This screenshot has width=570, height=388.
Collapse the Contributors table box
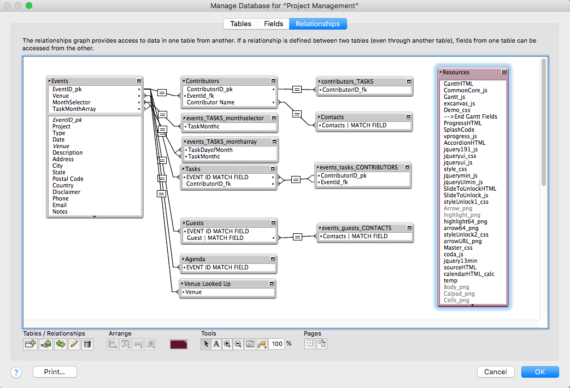point(273,81)
